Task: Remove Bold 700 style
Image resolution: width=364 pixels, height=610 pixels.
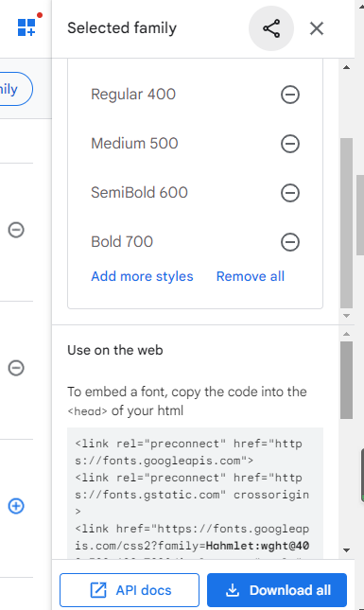Action: (x=290, y=242)
